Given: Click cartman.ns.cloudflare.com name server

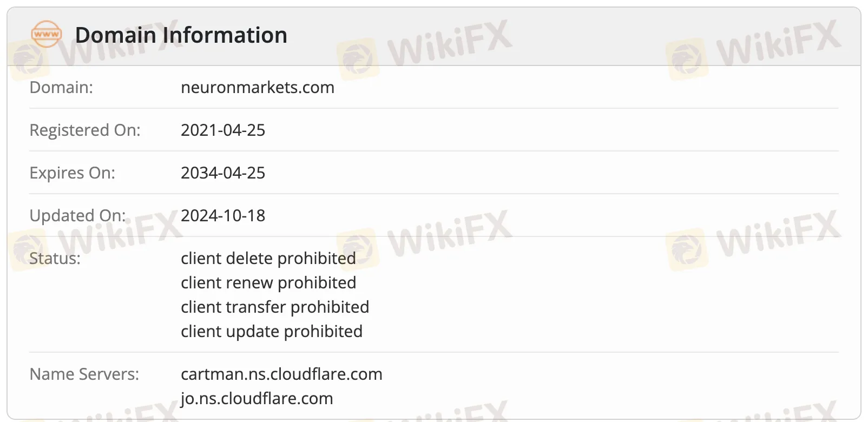Looking at the screenshot, I should 281,374.
